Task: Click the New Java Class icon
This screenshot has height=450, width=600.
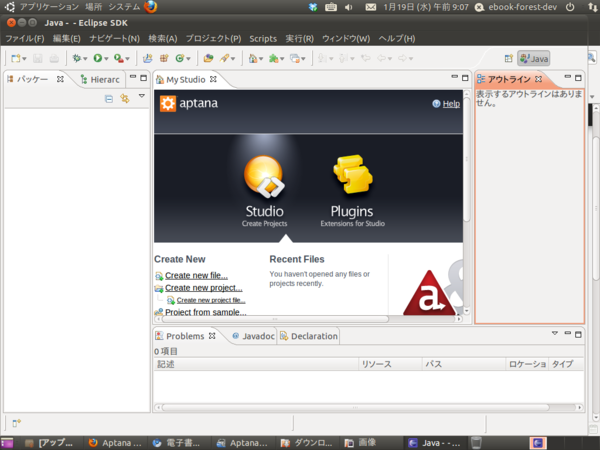Action: tap(179, 58)
